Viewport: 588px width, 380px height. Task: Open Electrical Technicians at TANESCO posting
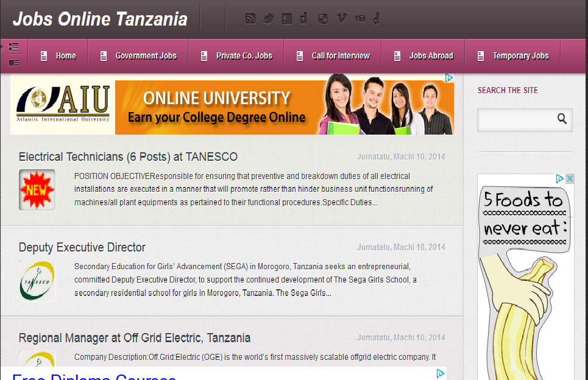pyautogui.click(x=128, y=157)
